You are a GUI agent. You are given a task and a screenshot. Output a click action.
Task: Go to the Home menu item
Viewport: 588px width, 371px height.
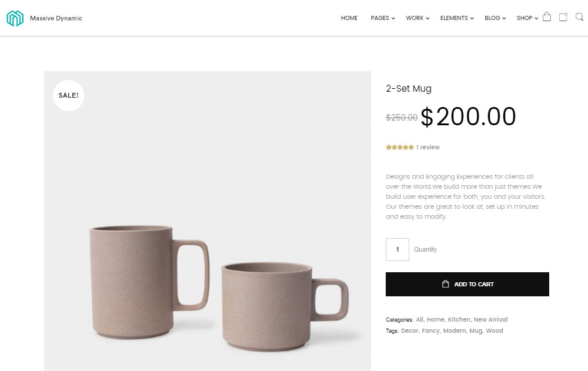point(349,18)
